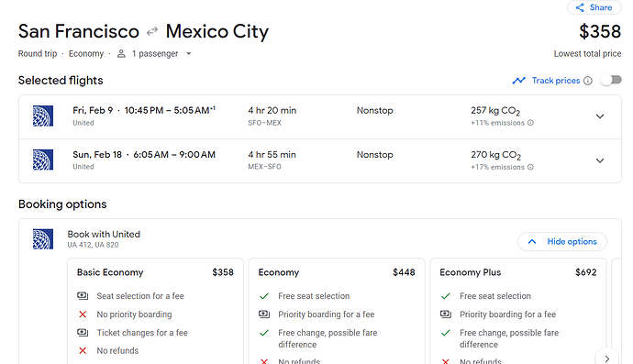Click the 270 kg CO2 value
Viewport: 633px width, 364px height.
[x=495, y=155]
